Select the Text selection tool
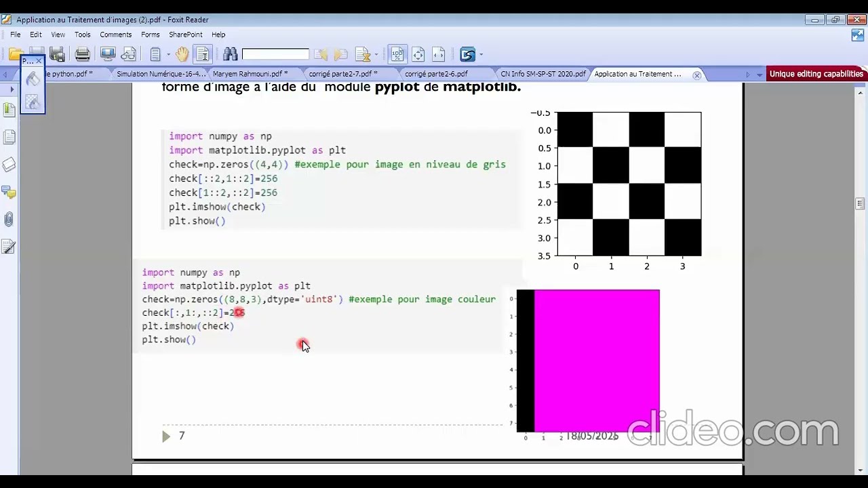This screenshot has width=868, height=488. click(x=202, y=54)
